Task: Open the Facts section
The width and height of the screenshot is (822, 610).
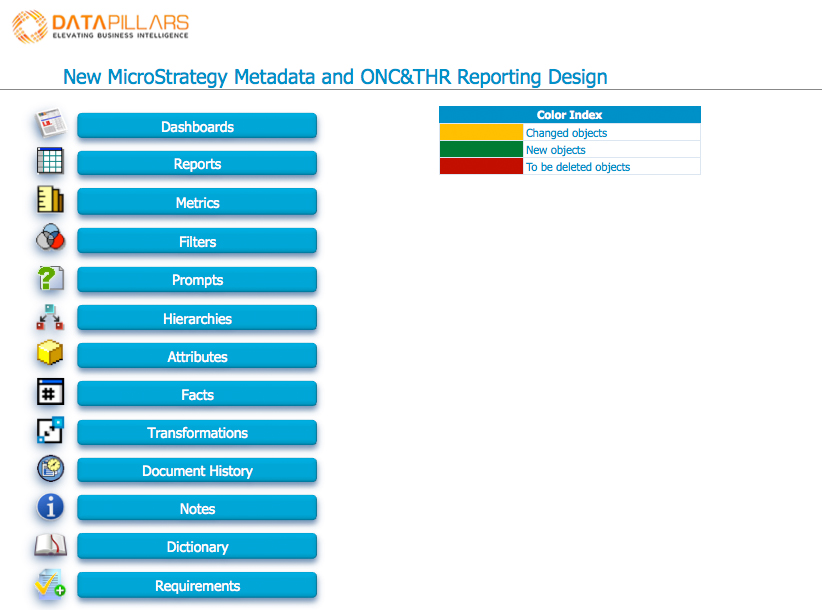Action: [197, 394]
